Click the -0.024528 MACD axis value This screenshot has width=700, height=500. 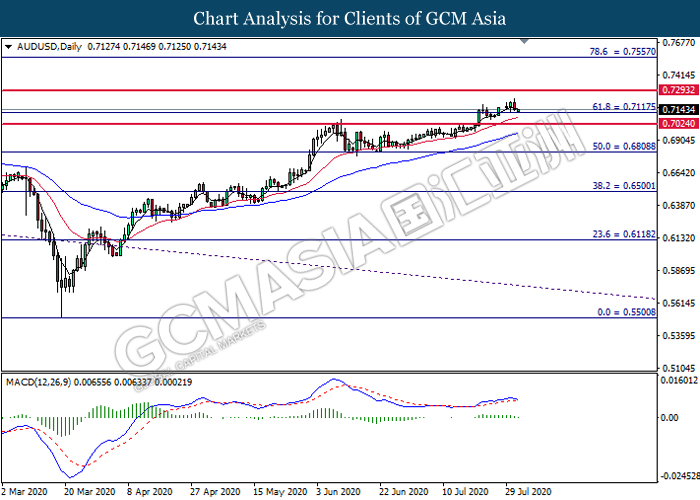pyautogui.click(x=680, y=476)
